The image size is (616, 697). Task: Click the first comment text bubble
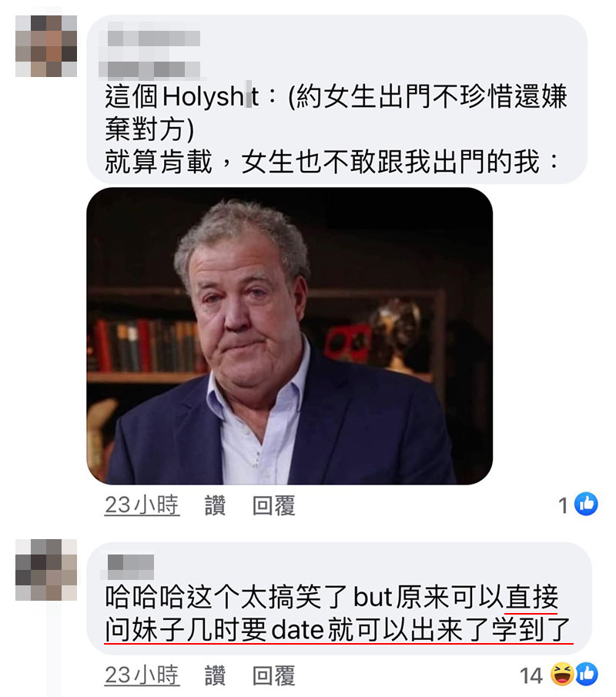pyautogui.click(x=337, y=99)
